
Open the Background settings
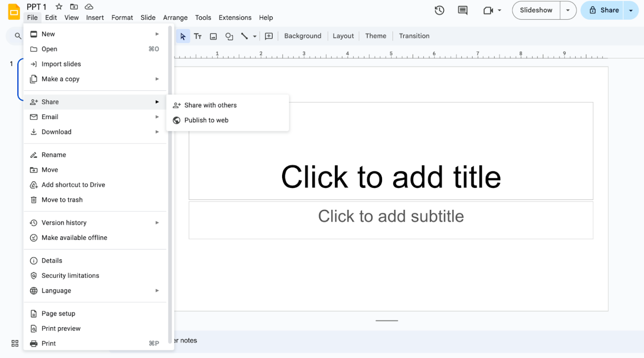[303, 36]
